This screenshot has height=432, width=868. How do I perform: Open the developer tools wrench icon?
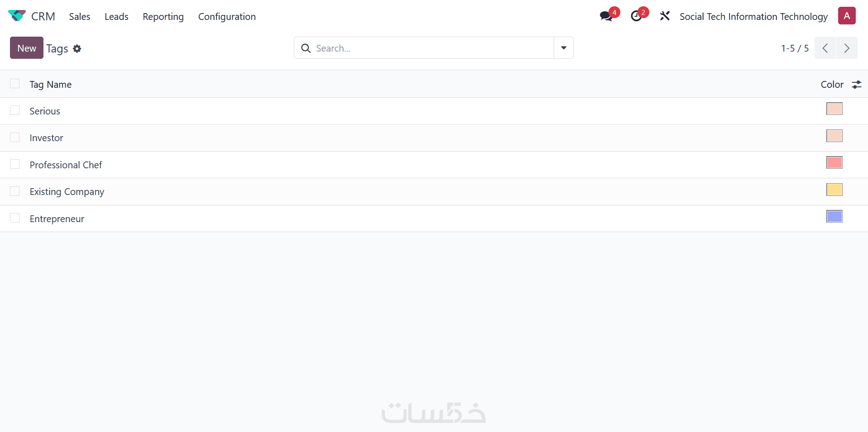click(x=665, y=16)
